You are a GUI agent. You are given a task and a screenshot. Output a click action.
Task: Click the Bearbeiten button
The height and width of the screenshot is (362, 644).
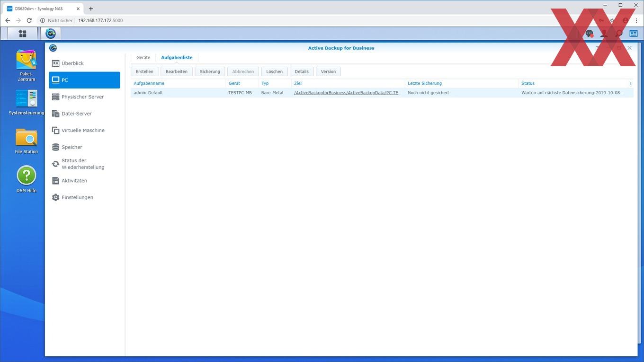(177, 71)
